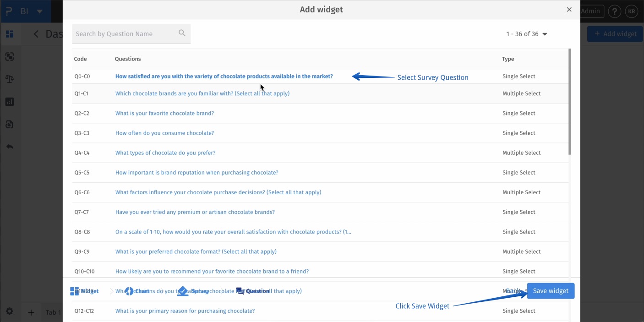Click the Admin menu item top right
The width and height of the screenshot is (644, 322).
591,11
